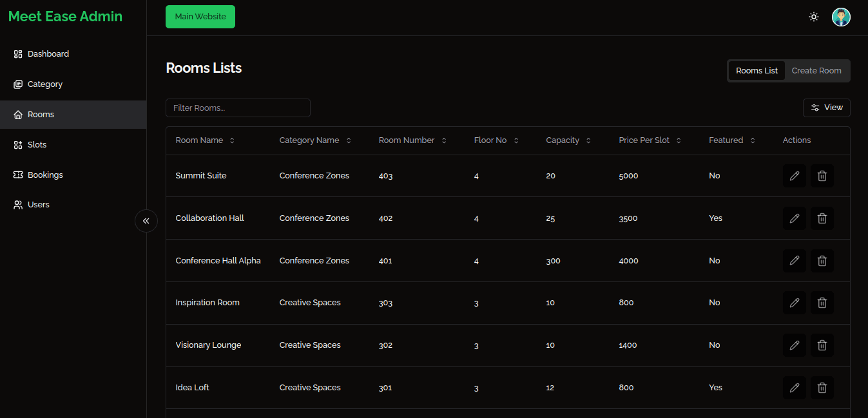
Task: Switch to the Create Room tab
Action: coord(816,71)
